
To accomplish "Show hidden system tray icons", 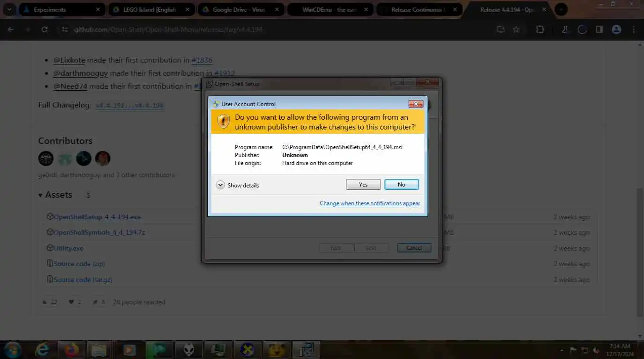I will point(562,350).
